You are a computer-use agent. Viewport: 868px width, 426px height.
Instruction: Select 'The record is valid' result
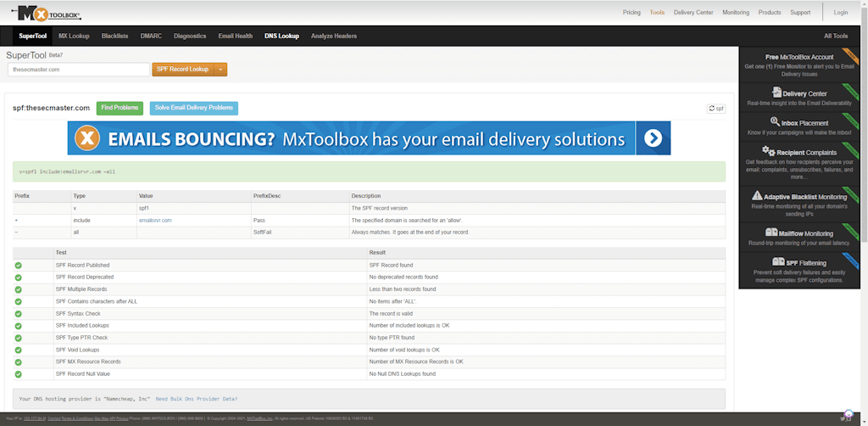[x=392, y=313]
